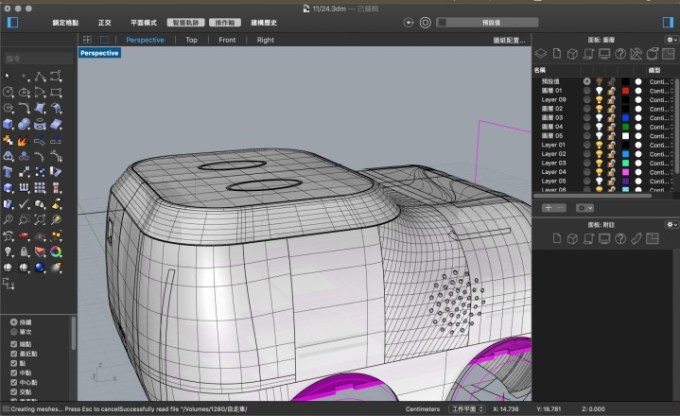Toggle 平面模式 planar mode
Image resolution: width=680 pixels, height=416 pixels.
pyautogui.click(x=144, y=23)
